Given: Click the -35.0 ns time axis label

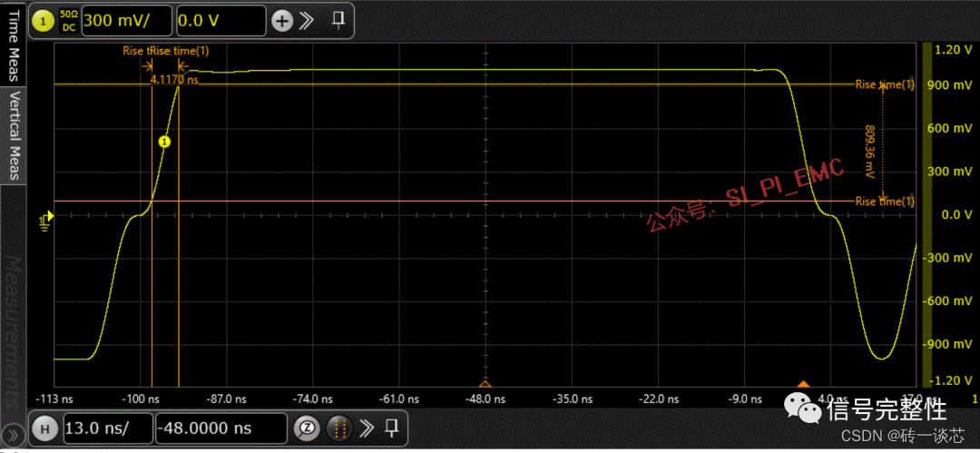Looking at the screenshot, I should [x=573, y=399].
